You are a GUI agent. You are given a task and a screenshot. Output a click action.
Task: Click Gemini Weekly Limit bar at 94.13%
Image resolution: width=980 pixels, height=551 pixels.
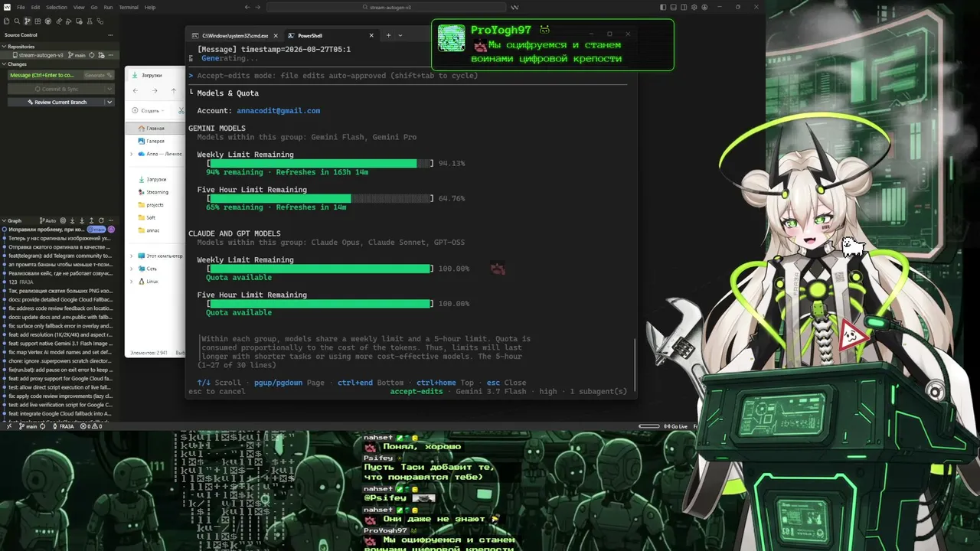[322, 163]
